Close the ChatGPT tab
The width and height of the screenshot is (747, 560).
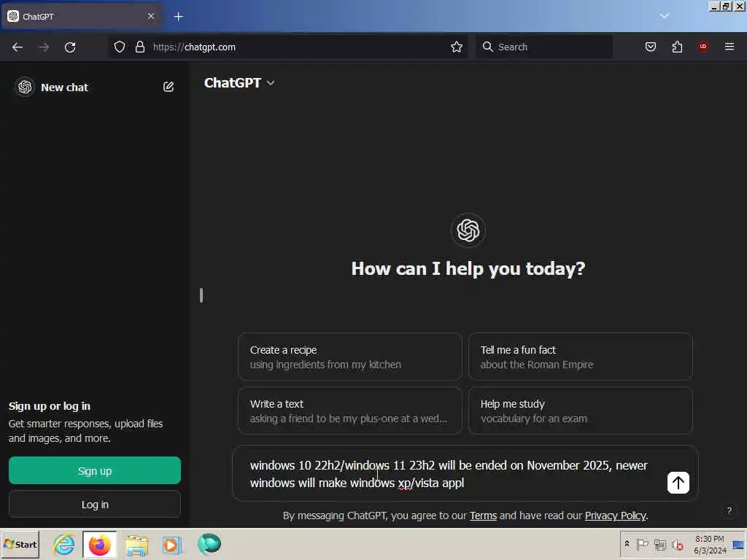(x=151, y=16)
